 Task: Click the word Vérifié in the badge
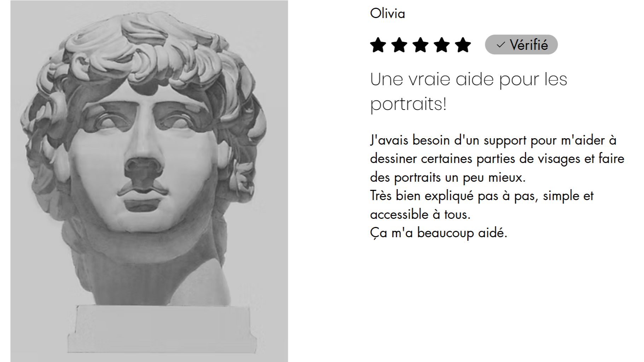529,45
